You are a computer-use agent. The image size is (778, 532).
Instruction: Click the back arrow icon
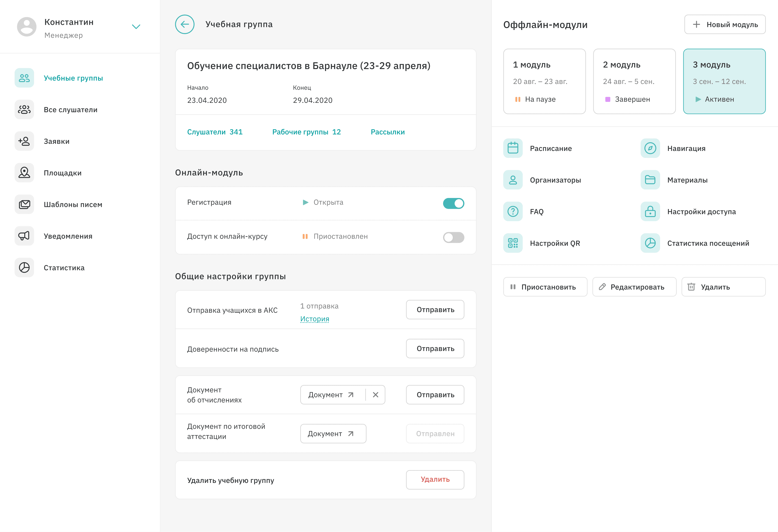(184, 24)
